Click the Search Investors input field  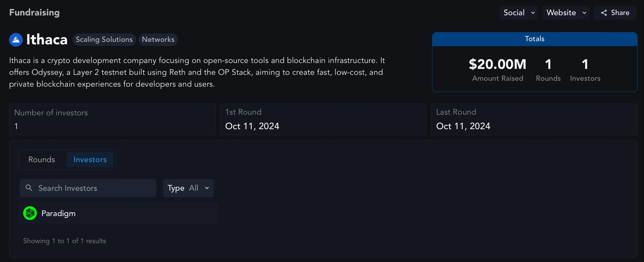click(88, 188)
